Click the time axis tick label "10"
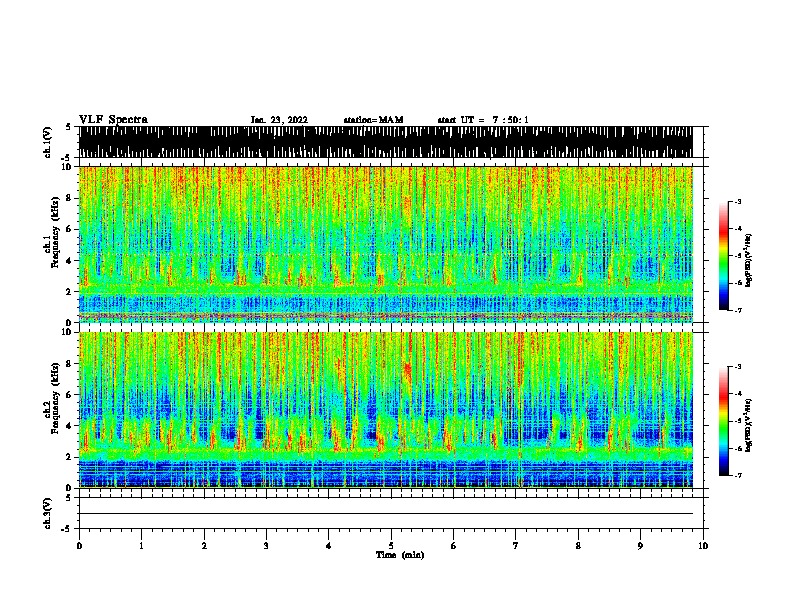 click(703, 546)
